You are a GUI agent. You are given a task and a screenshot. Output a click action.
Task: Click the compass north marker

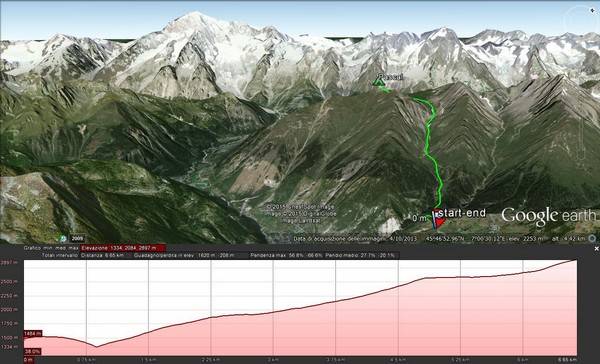(592, 11)
